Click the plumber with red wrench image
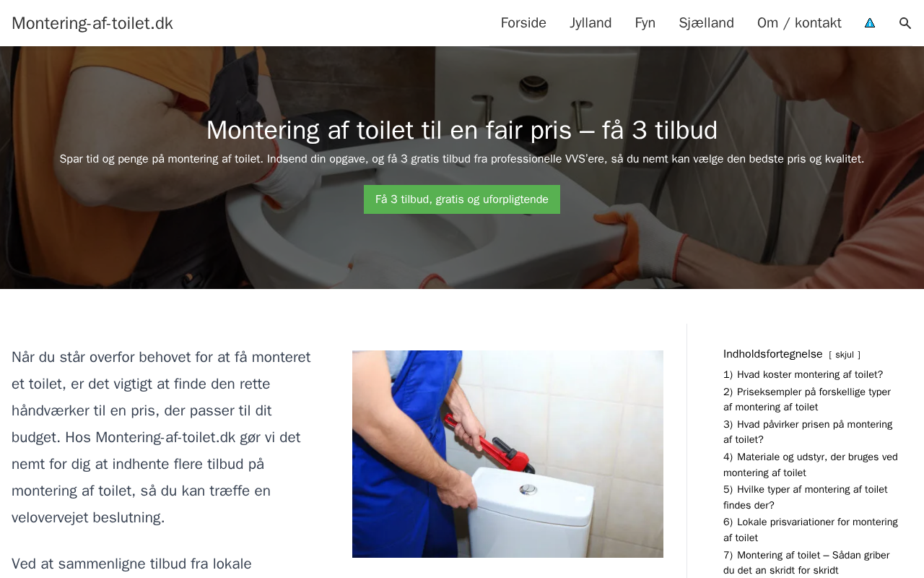Screen dimensions: 924x578 click(507, 454)
